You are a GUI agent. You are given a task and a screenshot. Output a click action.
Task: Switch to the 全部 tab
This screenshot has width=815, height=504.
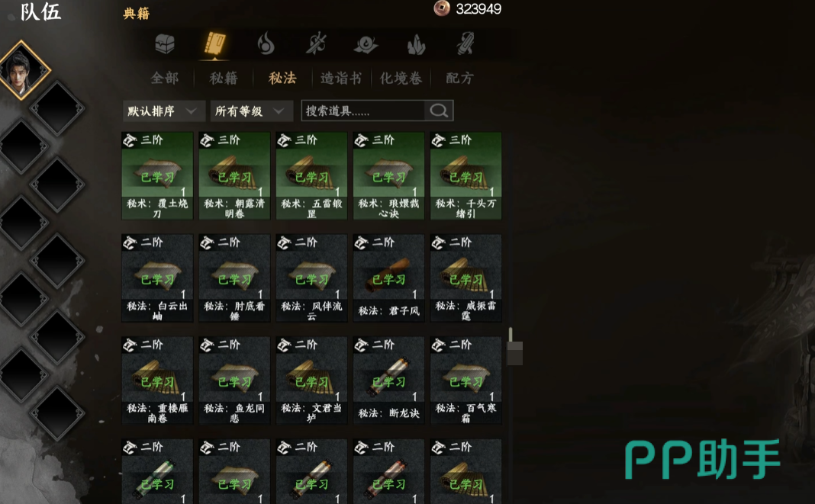[x=164, y=79]
